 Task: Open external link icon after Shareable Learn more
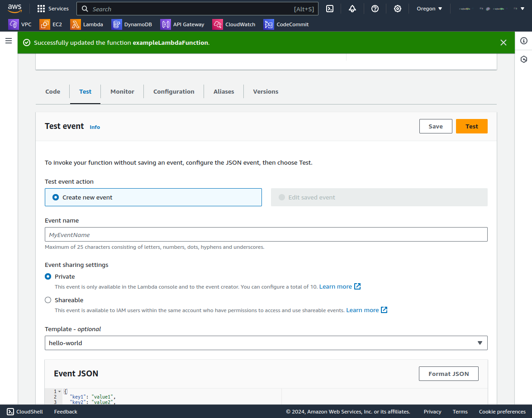pos(384,310)
